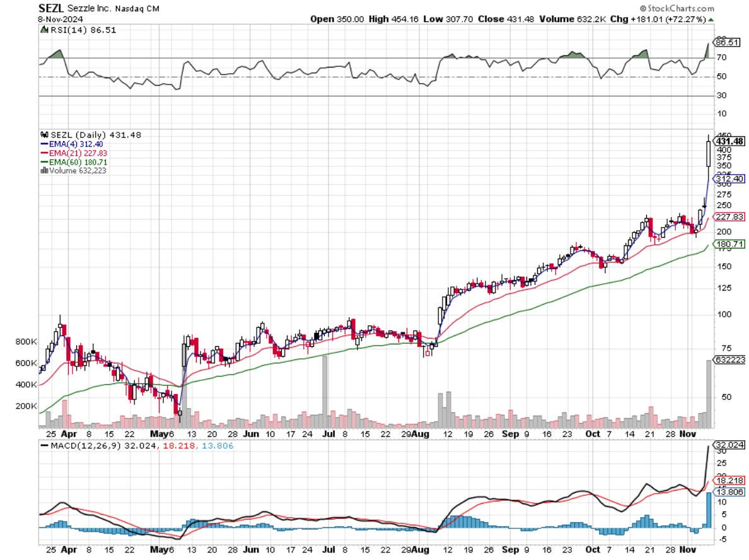Click the green EMA(60) legend line marker
The height and width of the screenshot is (560, 749).
point(44,162)
